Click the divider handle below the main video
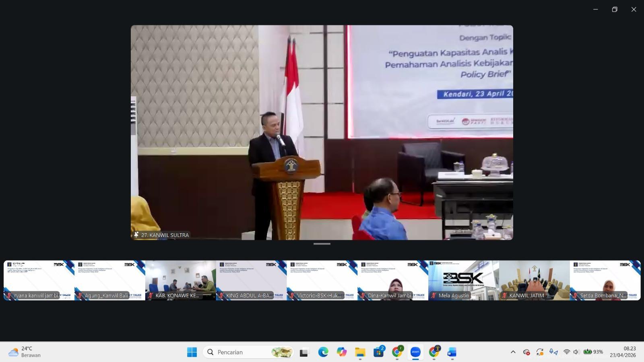644x362 pixels. [x=322, y=244]
